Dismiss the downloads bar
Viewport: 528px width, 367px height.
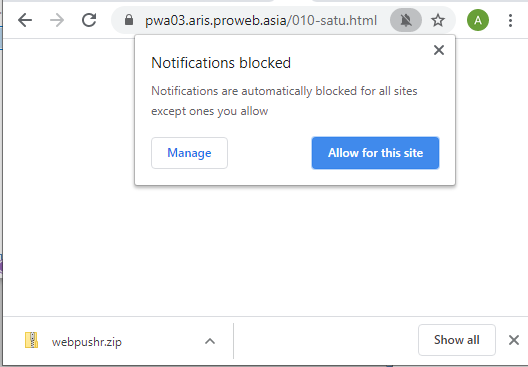[514, 340]
